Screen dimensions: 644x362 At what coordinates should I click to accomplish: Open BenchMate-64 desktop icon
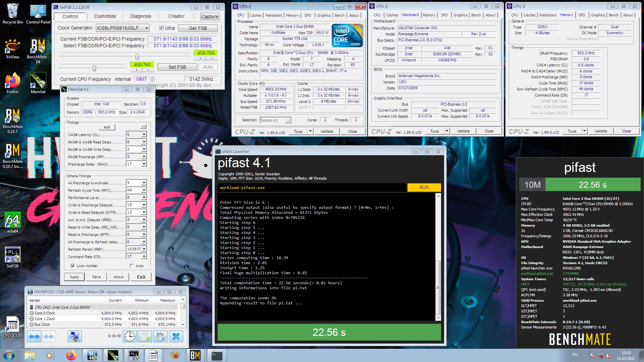(x=38, y=51)
